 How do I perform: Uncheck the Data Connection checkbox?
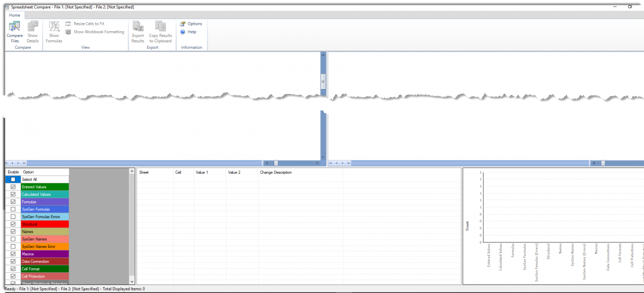point(13,261)
